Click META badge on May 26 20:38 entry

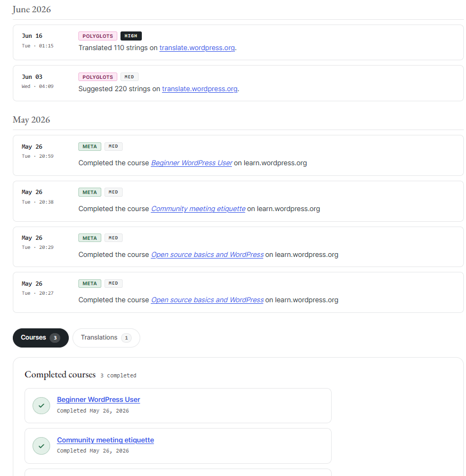[x=90, y=192]
